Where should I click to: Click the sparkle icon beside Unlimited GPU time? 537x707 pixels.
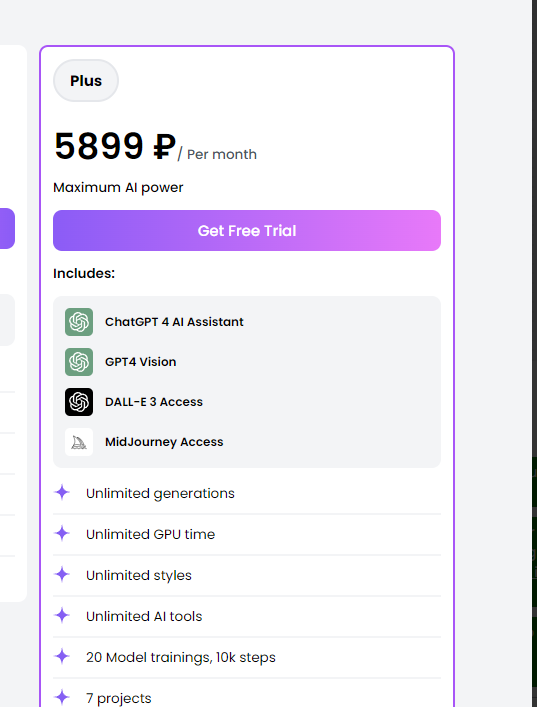click(x=62, y=533)
